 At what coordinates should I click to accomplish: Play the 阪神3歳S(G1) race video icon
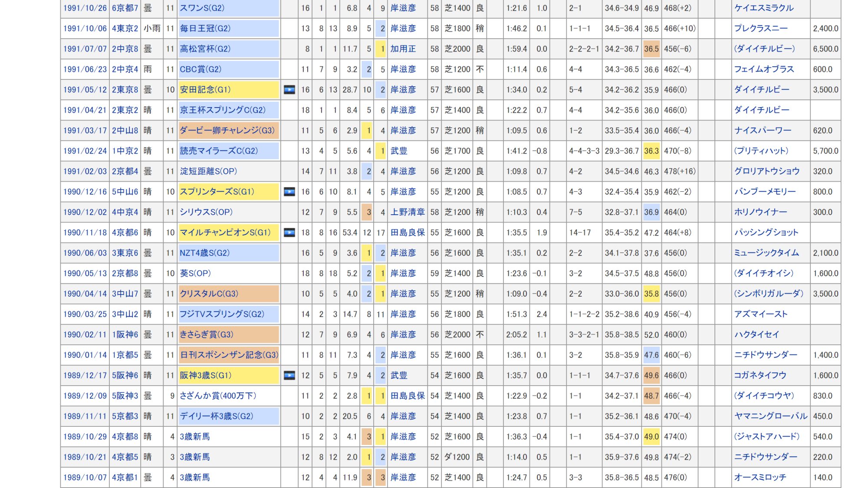pos(289,375)
